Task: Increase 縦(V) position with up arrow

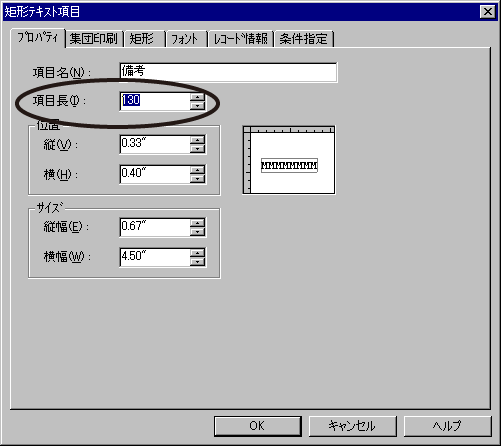Action: (x=198, y=140)
